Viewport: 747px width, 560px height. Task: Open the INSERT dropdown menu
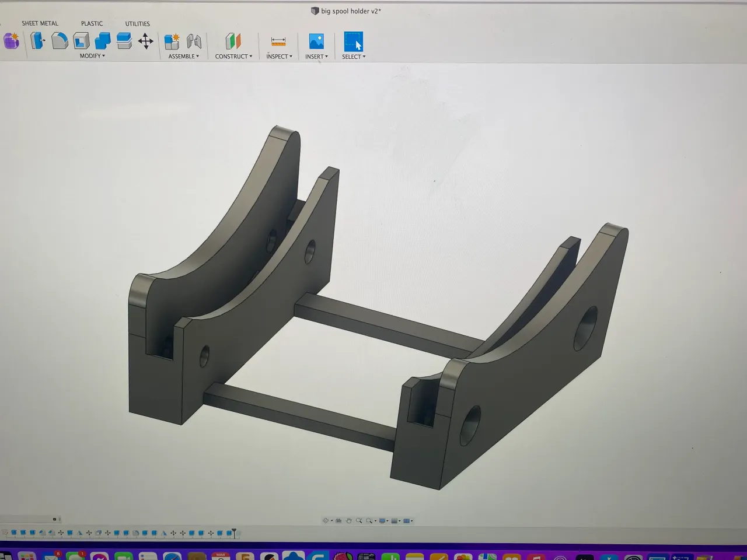316,57
